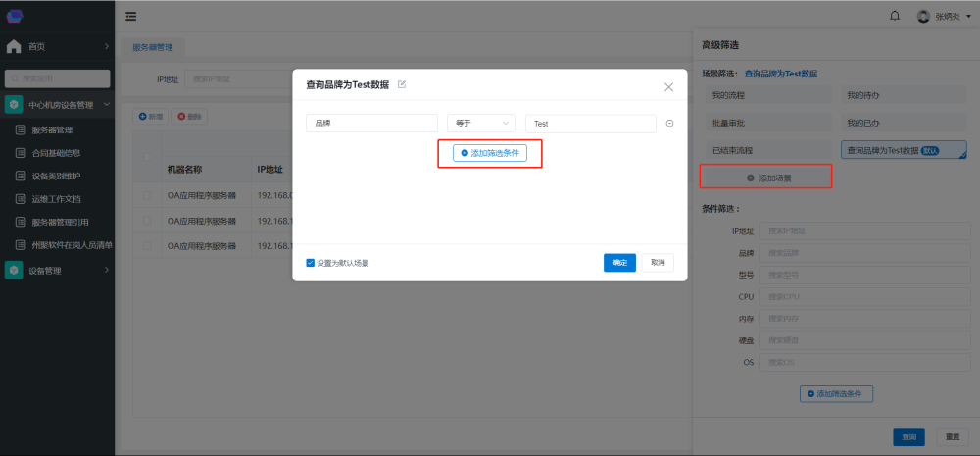Close the 查询品牌为Test数据 dialog with the X

(668, 87)
